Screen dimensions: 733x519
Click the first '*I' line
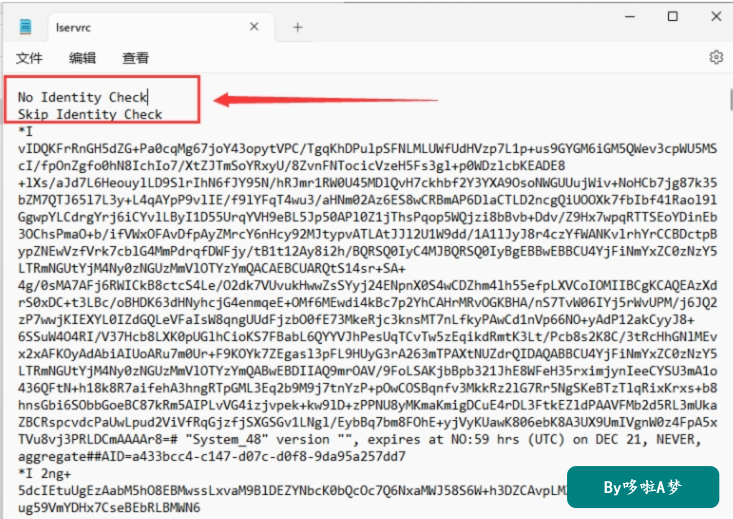25,131
